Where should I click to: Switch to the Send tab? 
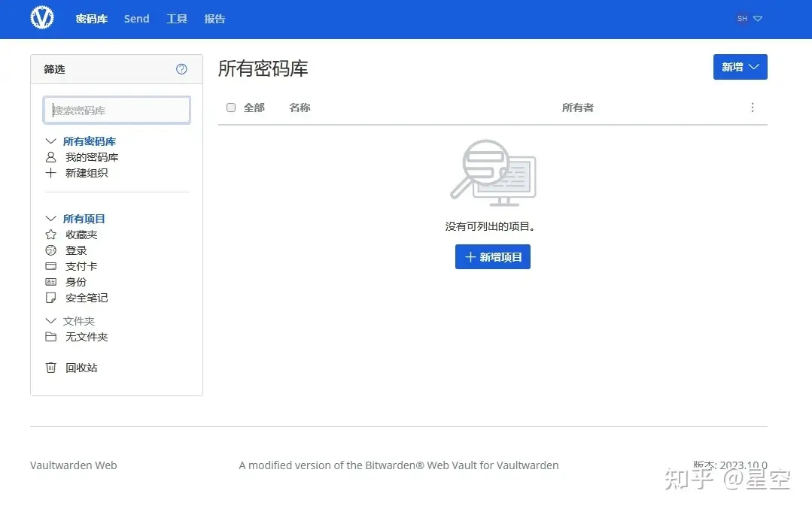click(x=136, y=19)
